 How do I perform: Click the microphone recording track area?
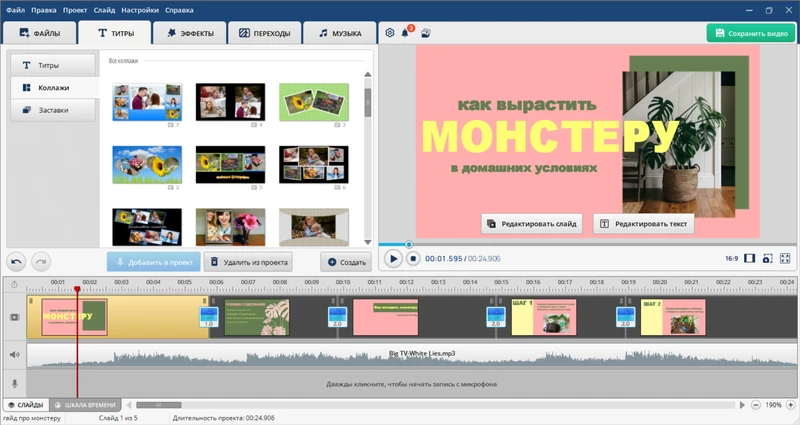pyautogui.click(x=412, y=384)
